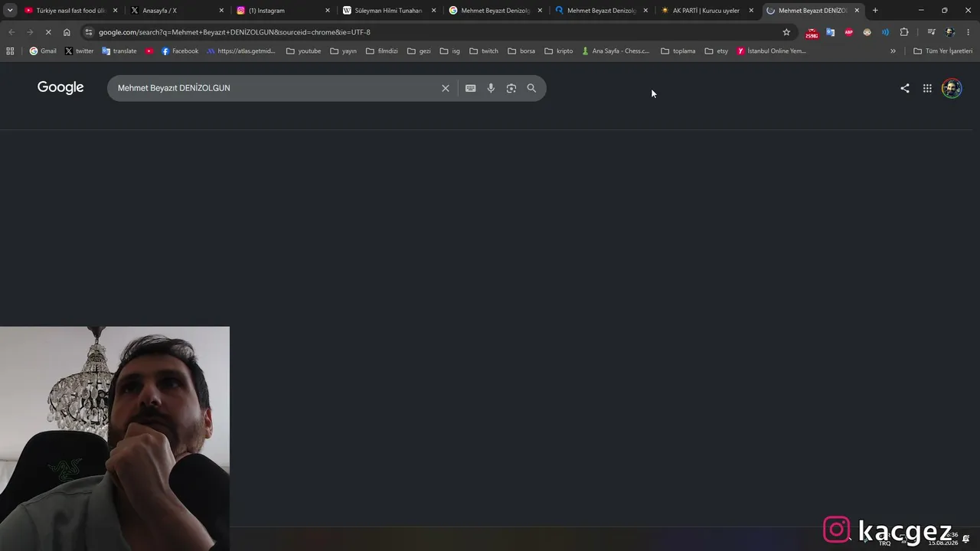View site information icon in address bar

pyautogui.click(x=89, y=32)
